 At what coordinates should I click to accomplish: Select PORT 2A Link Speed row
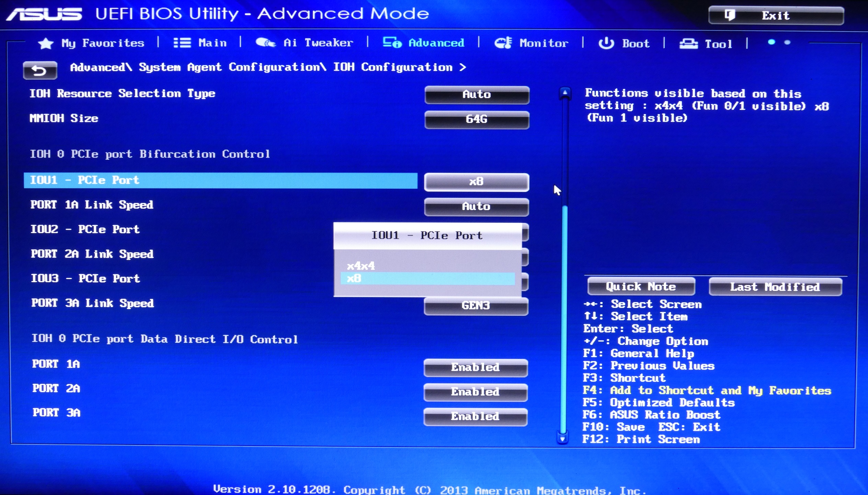click(92, 254)
